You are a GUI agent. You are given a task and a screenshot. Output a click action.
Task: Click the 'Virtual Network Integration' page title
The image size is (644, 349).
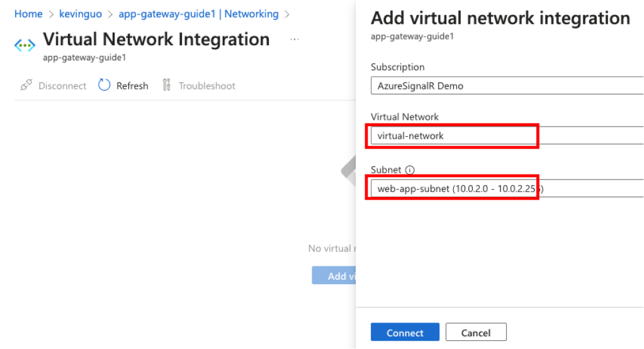click(156, 40)
